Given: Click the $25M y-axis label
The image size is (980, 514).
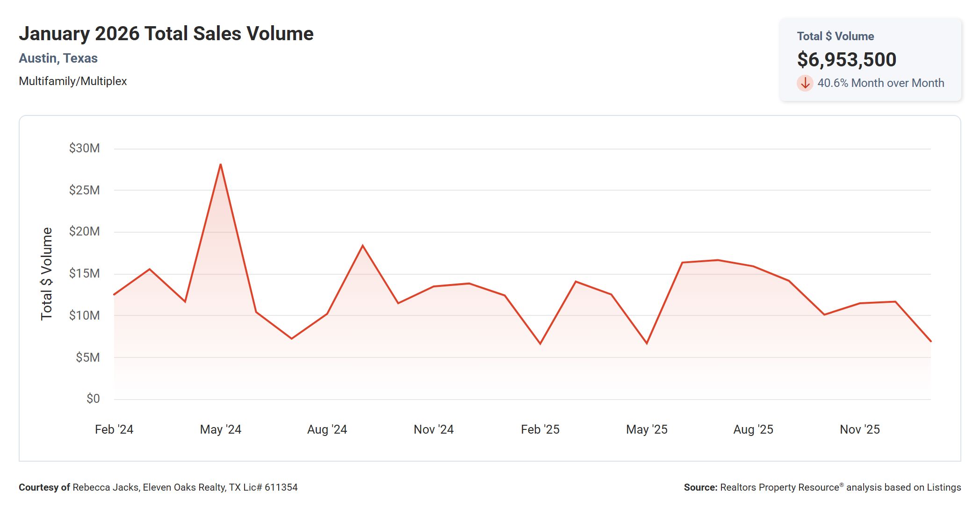Looking at the screenshot, I should click(x=84, y=190).
